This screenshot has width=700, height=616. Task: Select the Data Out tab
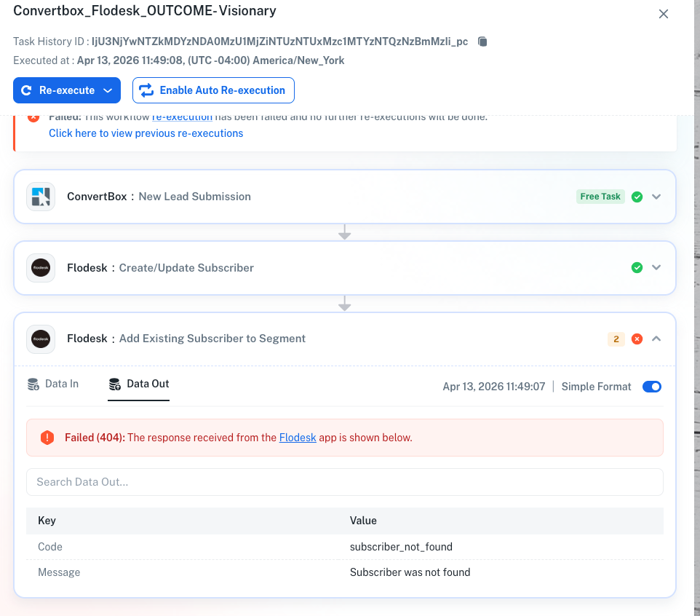pyautogui.click(x=139, y=384)
